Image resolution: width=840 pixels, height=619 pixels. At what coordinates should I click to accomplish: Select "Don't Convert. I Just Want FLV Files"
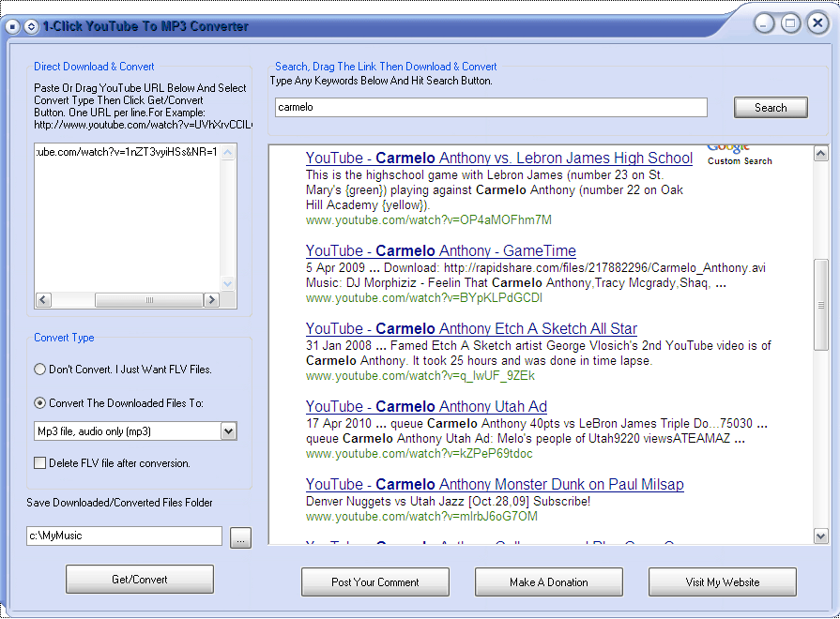[40, 370]
